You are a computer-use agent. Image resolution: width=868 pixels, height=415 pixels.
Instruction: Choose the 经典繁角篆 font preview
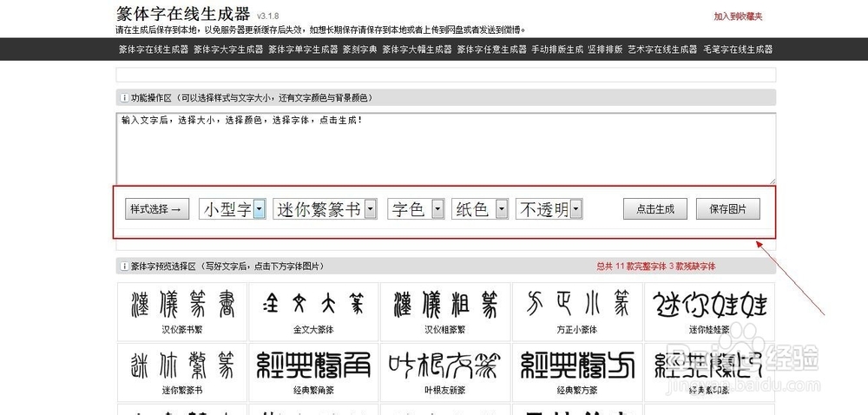coord(313,372)
